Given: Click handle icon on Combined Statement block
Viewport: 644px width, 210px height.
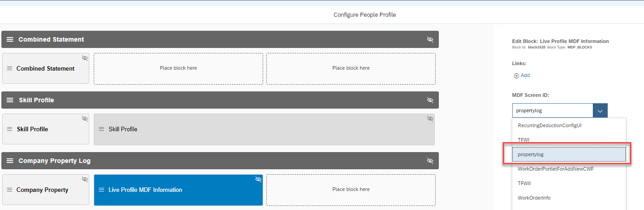Looking at the screenshot, I should [x=10, y=68].
